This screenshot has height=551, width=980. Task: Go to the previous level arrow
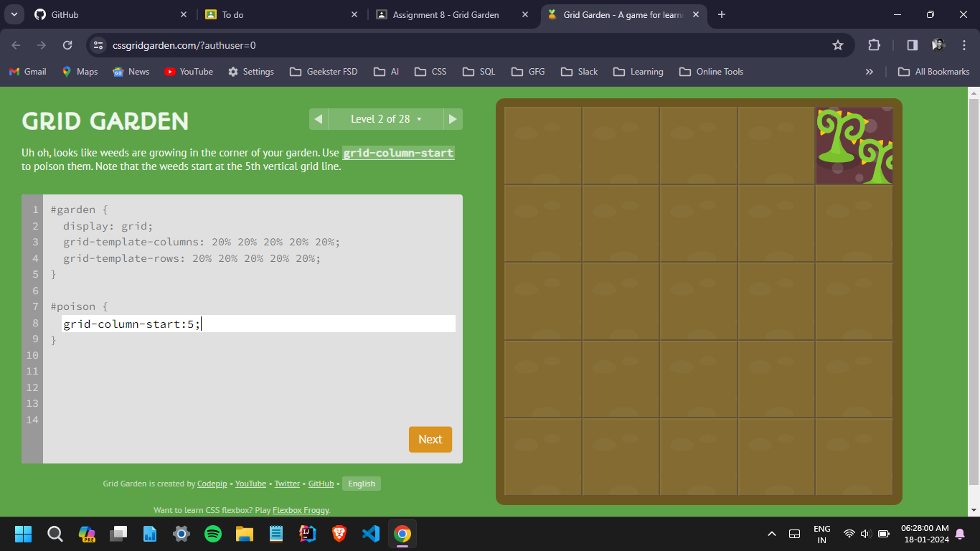(319, 119)
